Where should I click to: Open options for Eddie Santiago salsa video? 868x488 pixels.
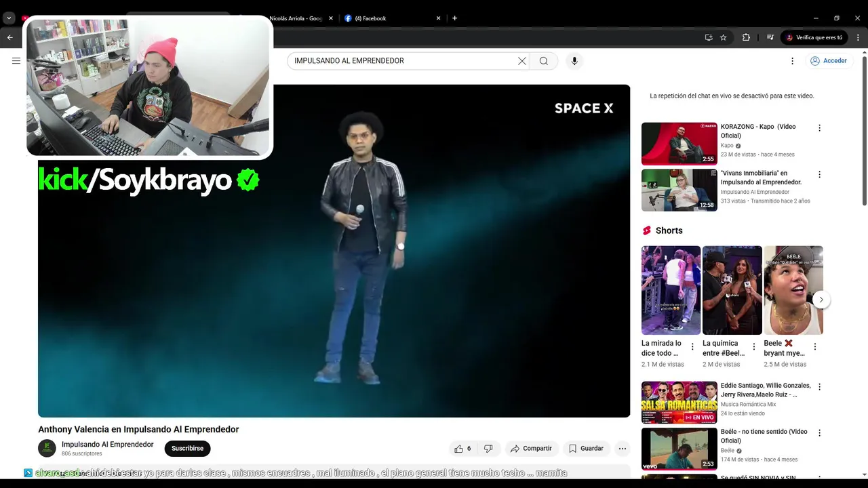pyautogui.click(x=819, y=387)
